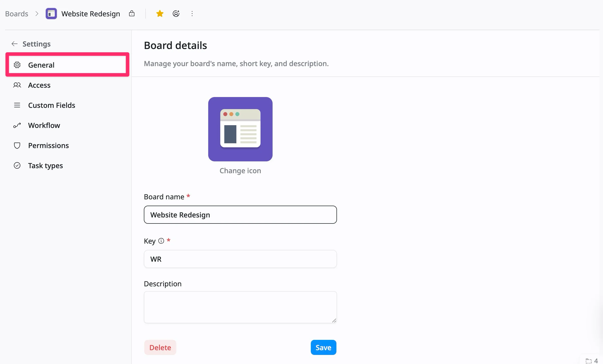This screenshot has height=364, width=603.
Task: Open the Workflow settings section
Action: tap(67, 125)
